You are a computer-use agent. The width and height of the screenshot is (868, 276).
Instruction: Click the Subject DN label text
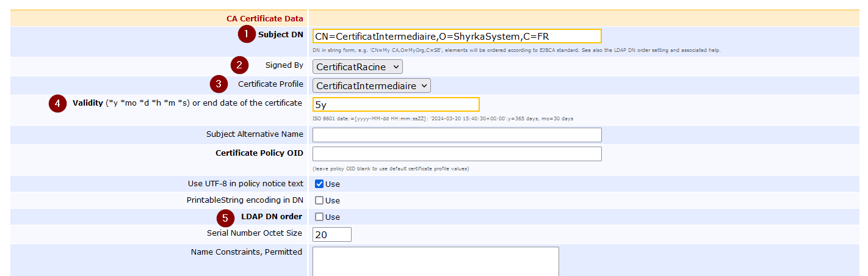pyautogui.click(x=280, y=35)
